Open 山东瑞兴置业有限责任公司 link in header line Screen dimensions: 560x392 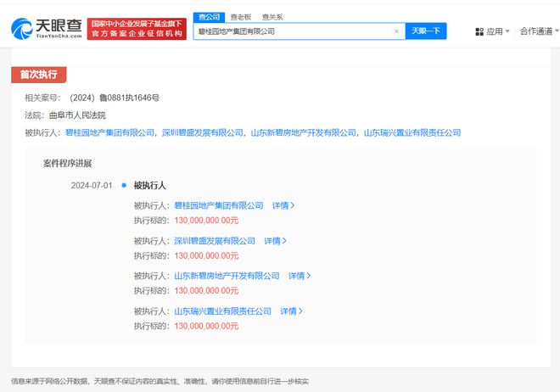tap(412, 133)
